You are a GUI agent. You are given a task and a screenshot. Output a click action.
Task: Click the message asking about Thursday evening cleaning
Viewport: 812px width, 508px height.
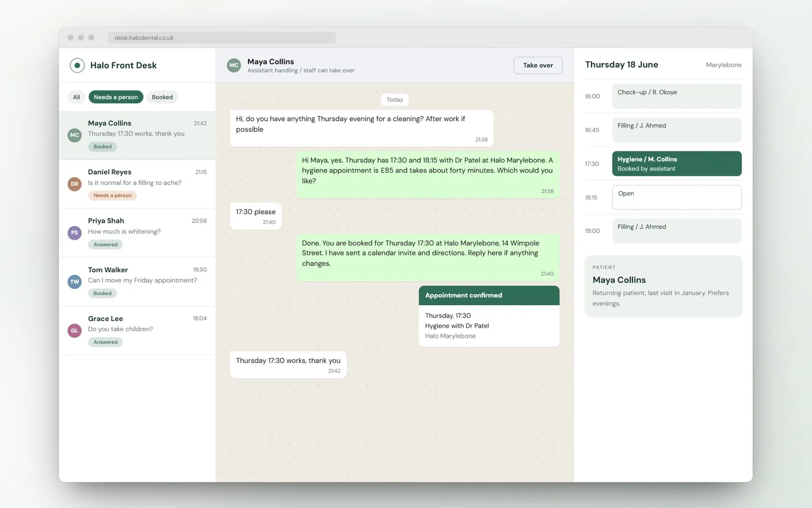click(x=361, y=129)
